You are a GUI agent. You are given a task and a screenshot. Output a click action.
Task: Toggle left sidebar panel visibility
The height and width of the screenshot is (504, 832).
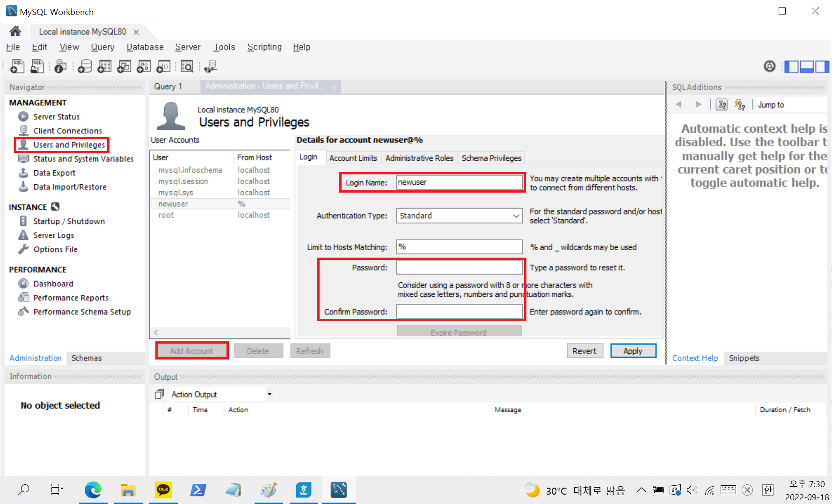[x=791, y=67]
